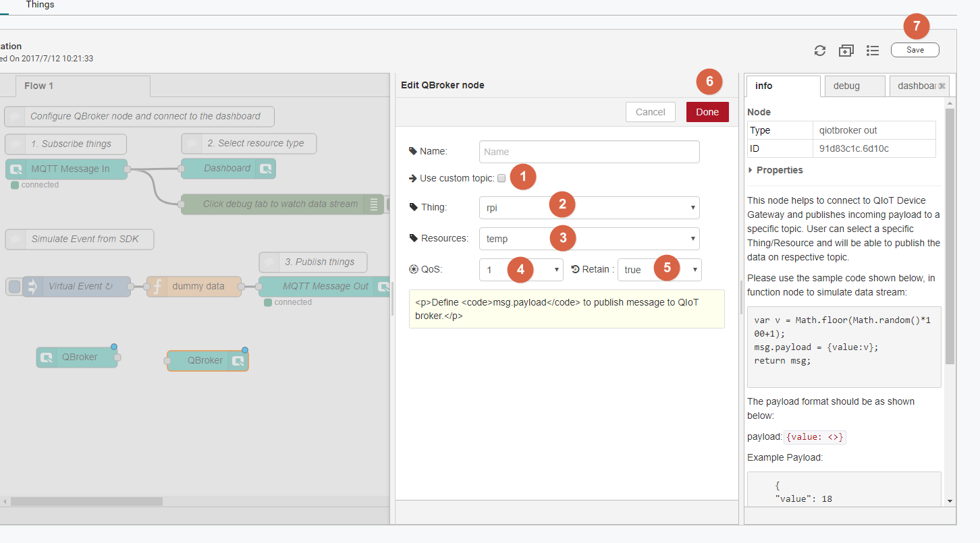Viewport: 980px width, 543px height.
Task: Open the Thing dropdown showing rpi
Action: pos(589,208)
